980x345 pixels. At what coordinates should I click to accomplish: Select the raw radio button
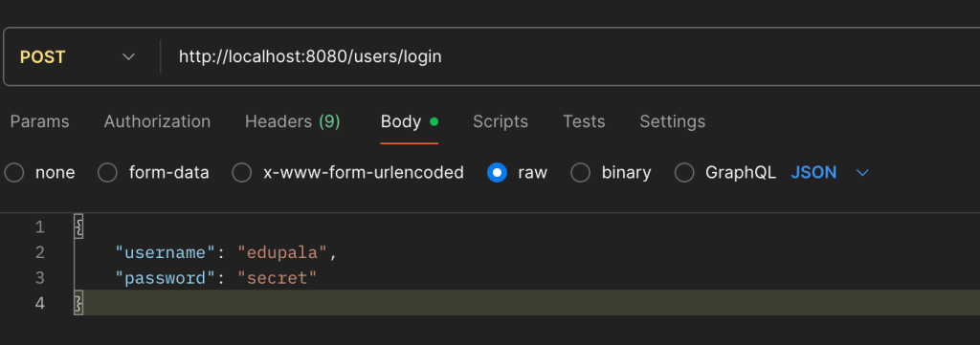497,173
